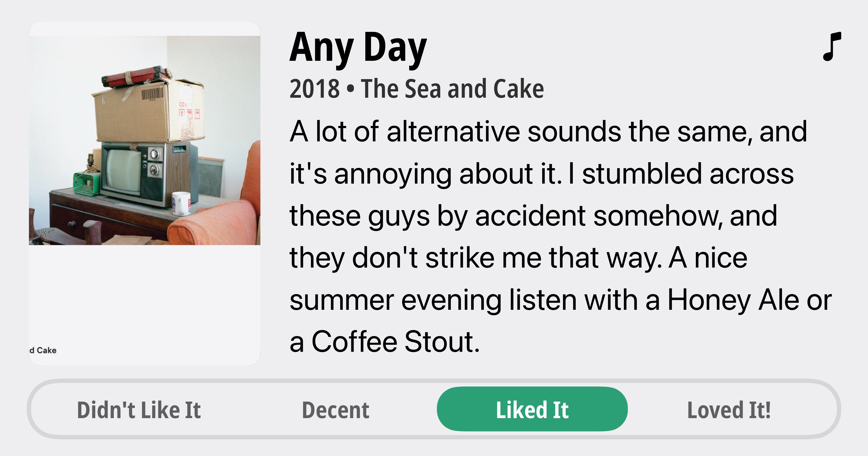Choose the green "Liked It" rating
This screenshot has width=868, height=456.
[532, 409]
